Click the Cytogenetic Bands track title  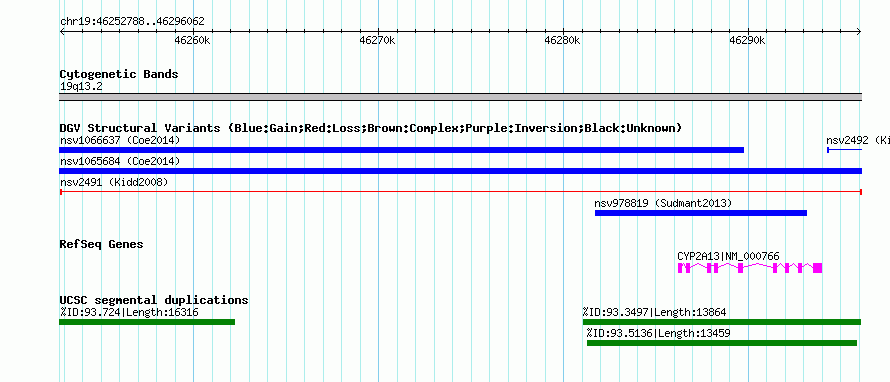click(119, 74)
